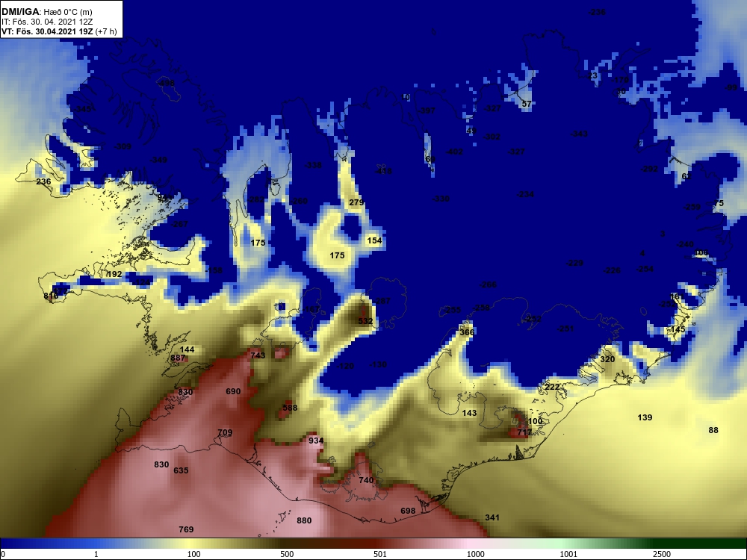Click the map value 880
The height and width of the screenshot is (560, 747).
[304, 520]
